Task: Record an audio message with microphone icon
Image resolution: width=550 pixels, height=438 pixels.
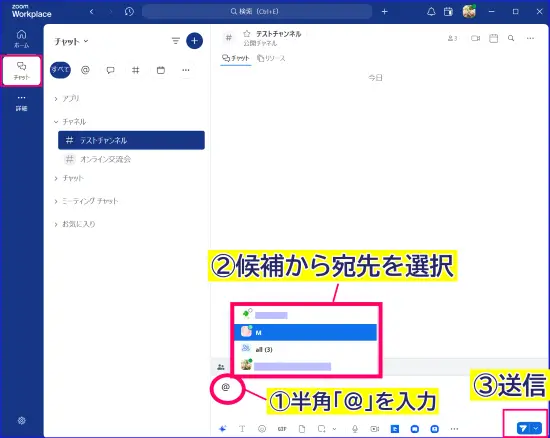Action: (355, 429)
